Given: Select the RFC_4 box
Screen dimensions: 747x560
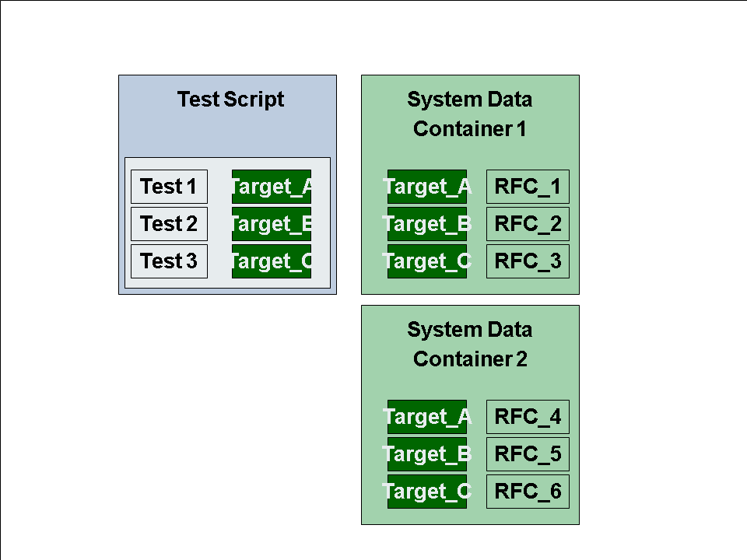Looking at the screenshot, I should (x=528, y=417).
